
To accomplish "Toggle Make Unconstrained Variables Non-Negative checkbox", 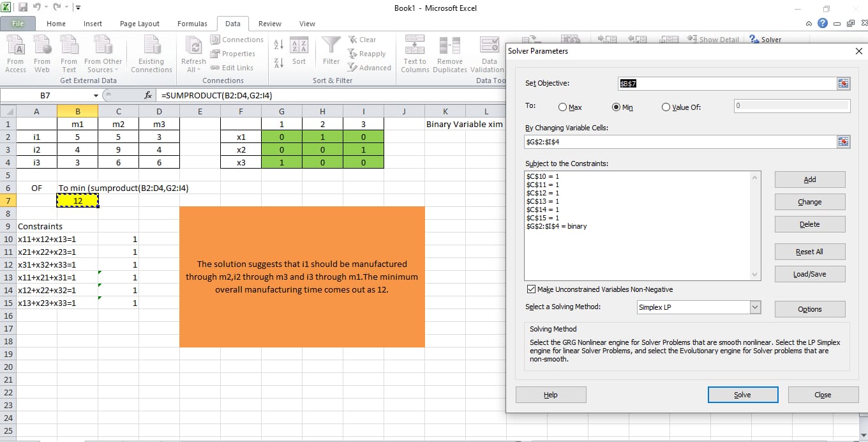I will (530, 289).
